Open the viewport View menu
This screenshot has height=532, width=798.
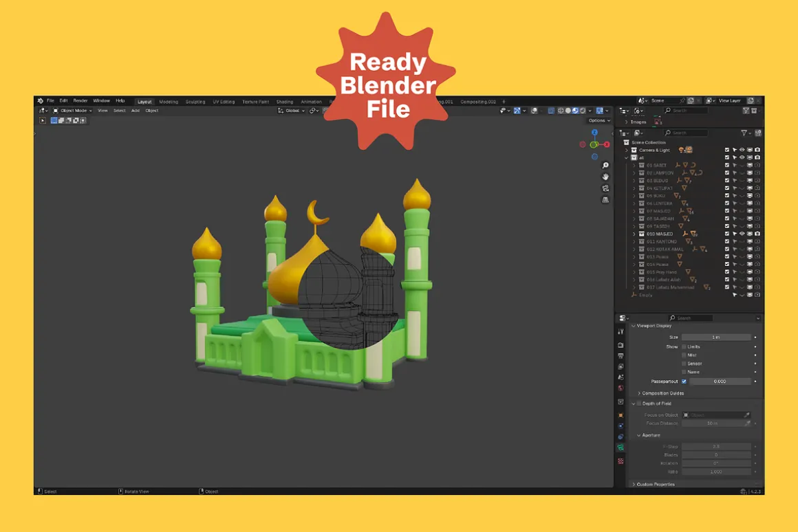coord(103,111)
